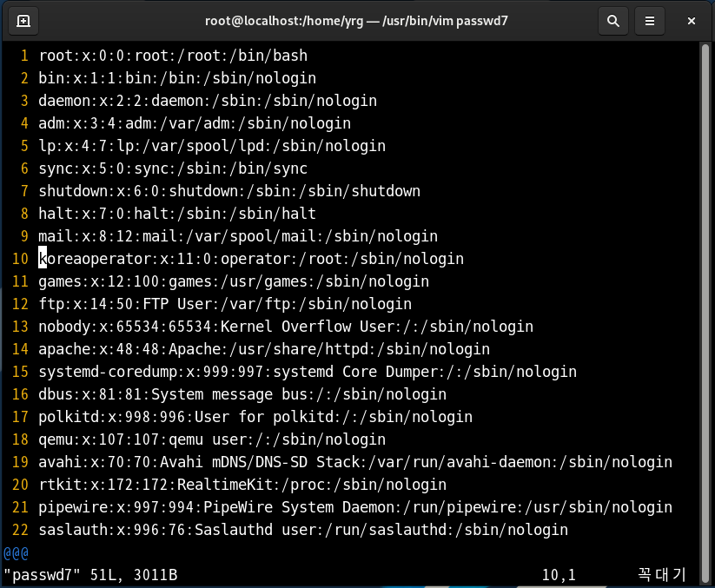Image resolution: width=715 pixels, height=588 pixels.
Task: Click the vertical scrollbar of the terminal
Action: click(x=705, y=312)
